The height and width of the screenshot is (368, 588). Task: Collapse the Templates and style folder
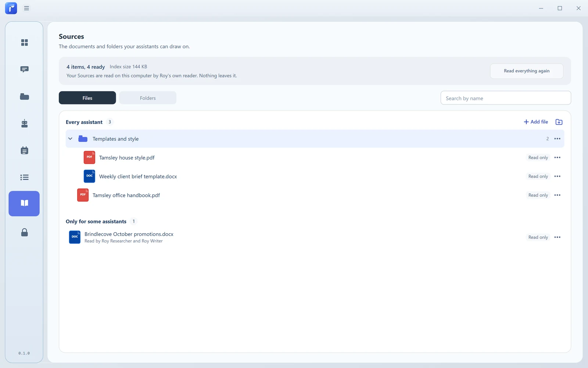tap(70, 139)
